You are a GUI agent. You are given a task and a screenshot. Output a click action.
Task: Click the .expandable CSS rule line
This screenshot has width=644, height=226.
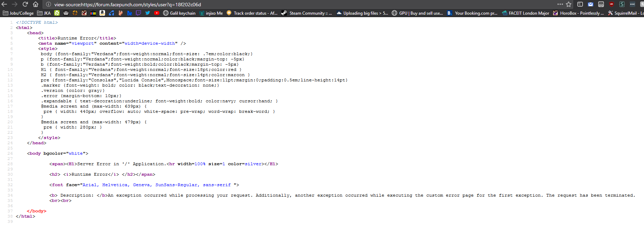[x=160, y=101]
